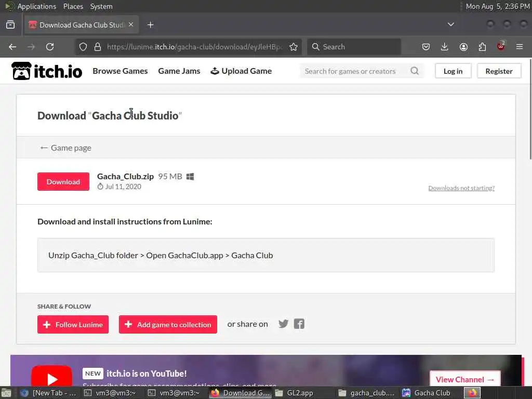Switch to the gacha_club... folder in taskbar
532x399 pixels.
point(367,393)
